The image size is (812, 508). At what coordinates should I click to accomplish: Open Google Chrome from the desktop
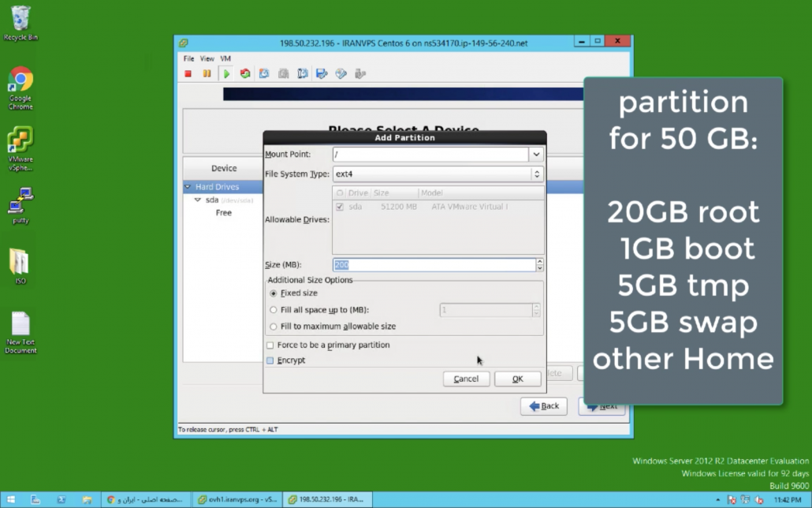(x=20, y=80)
